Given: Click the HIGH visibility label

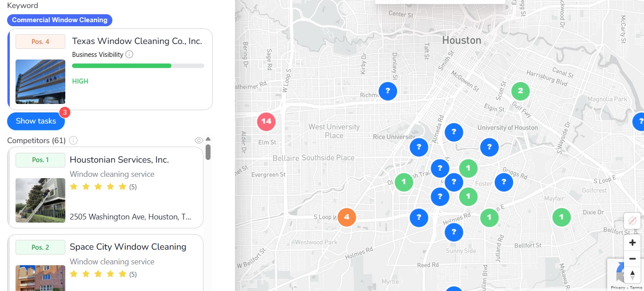Looking at the screenshot, I should [80, 81].
